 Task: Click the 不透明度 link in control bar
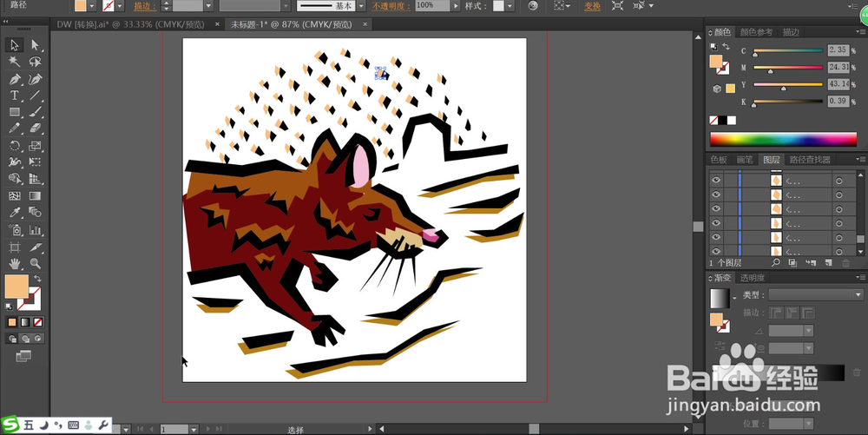pyautogui.click(x=391, y=6)
